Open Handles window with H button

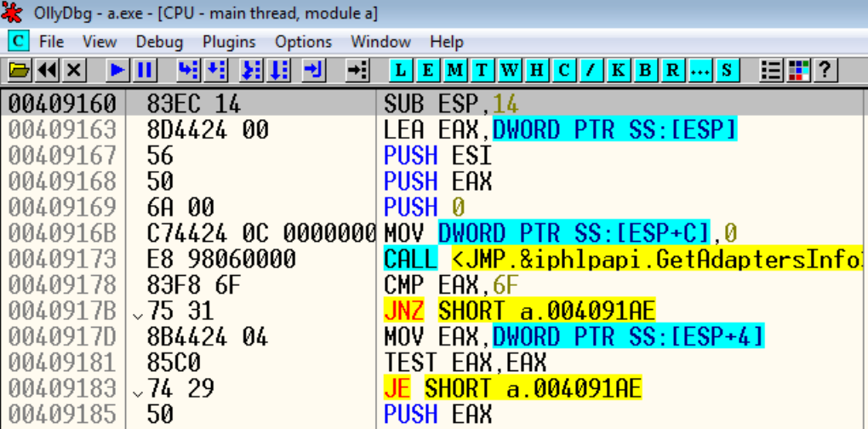click(537, 70)
